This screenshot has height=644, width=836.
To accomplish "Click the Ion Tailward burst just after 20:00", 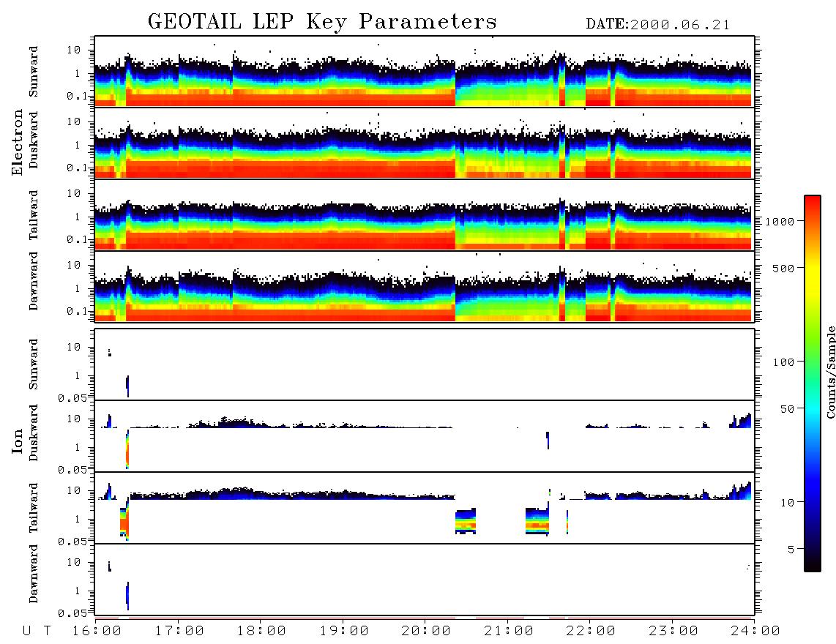I will point(466,521).
